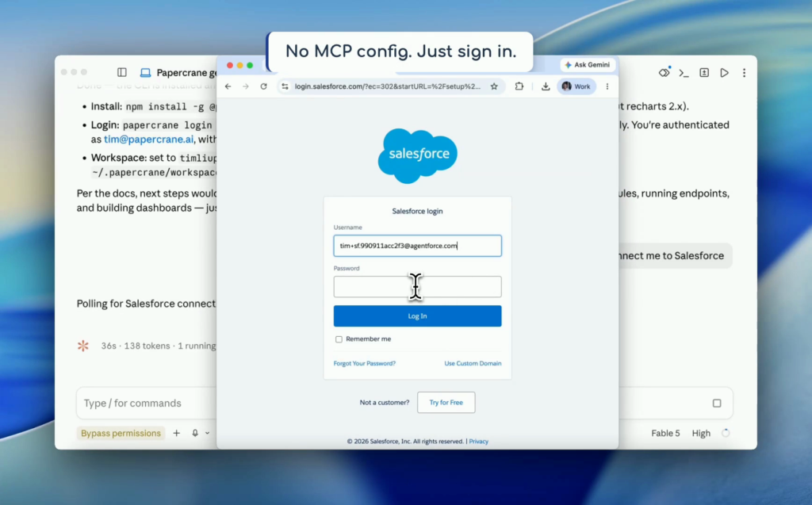Image resolution: width=812 pixels, height=505 pixels.
Task: Expand the chevron next to the microphone
Action: (x=207, y=433)
